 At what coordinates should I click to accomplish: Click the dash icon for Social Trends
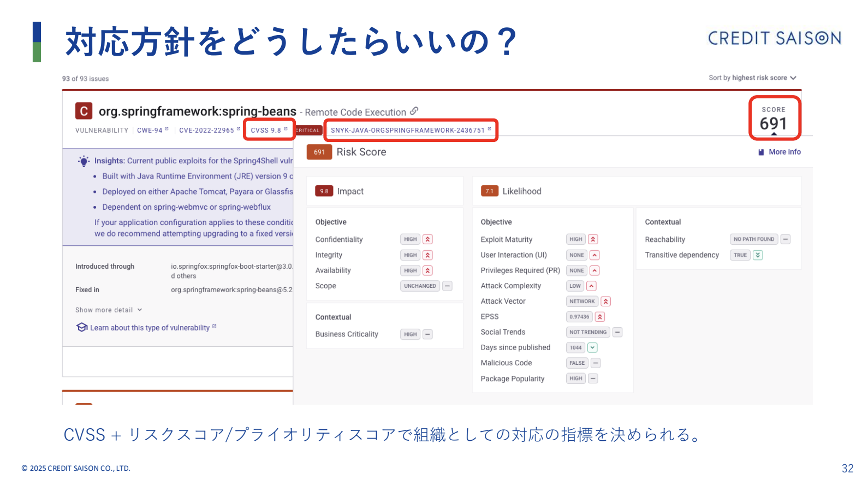[617, 332]
